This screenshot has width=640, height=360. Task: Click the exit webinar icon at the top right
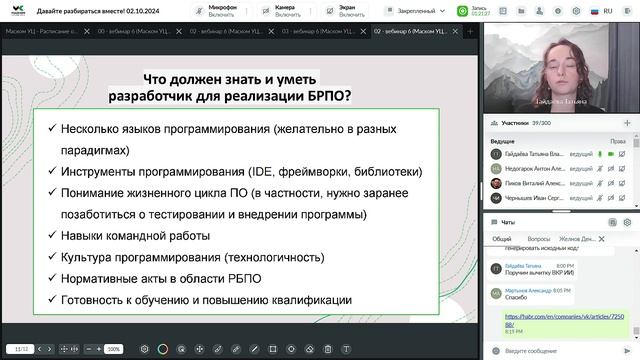pyautogui.click(x=627, y=11)
